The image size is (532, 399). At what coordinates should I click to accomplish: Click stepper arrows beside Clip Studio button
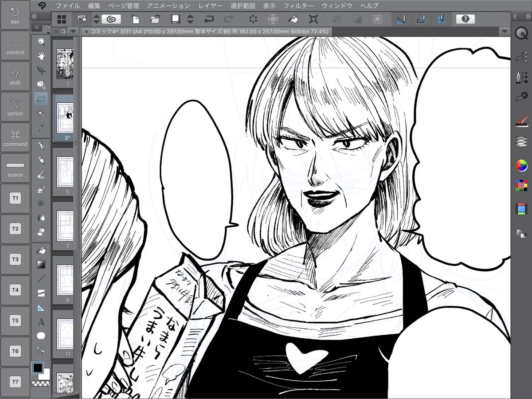coord(96,19)
